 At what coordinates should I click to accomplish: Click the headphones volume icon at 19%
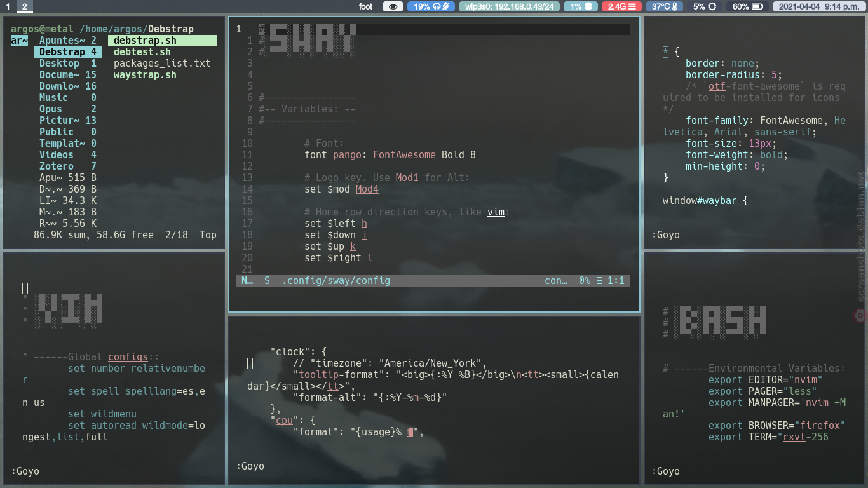point(437,6)
